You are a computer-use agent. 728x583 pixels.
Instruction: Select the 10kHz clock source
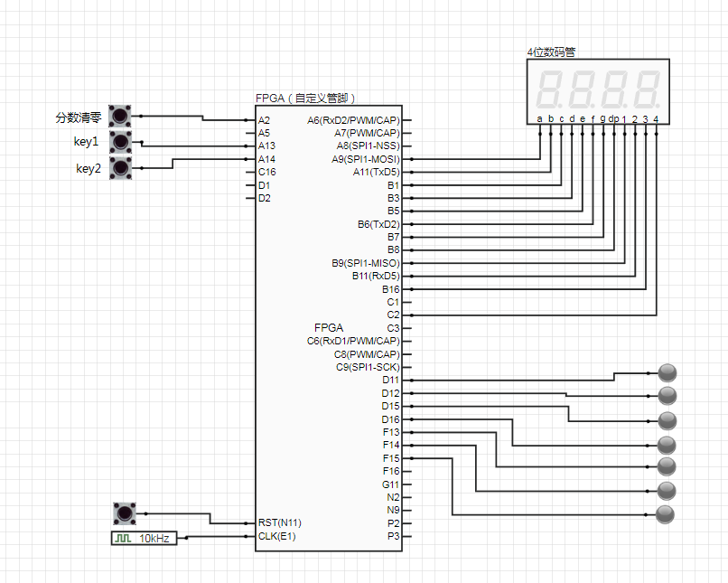tap(144, 538)
